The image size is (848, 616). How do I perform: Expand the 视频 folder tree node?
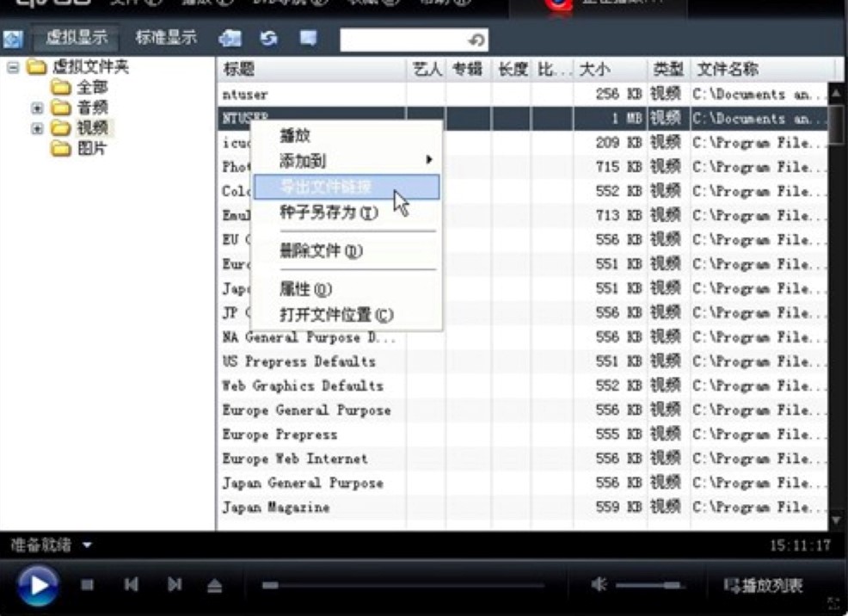37,128
